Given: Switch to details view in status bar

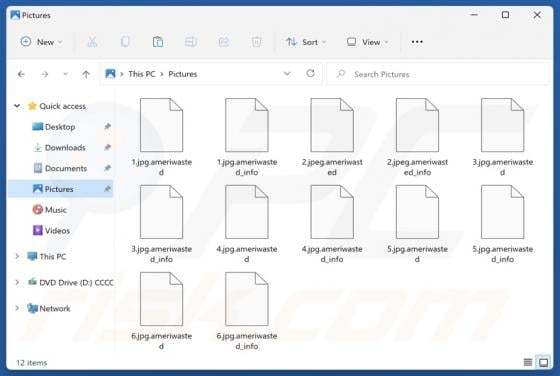Looking at the screenshot, I should point(528,362).
